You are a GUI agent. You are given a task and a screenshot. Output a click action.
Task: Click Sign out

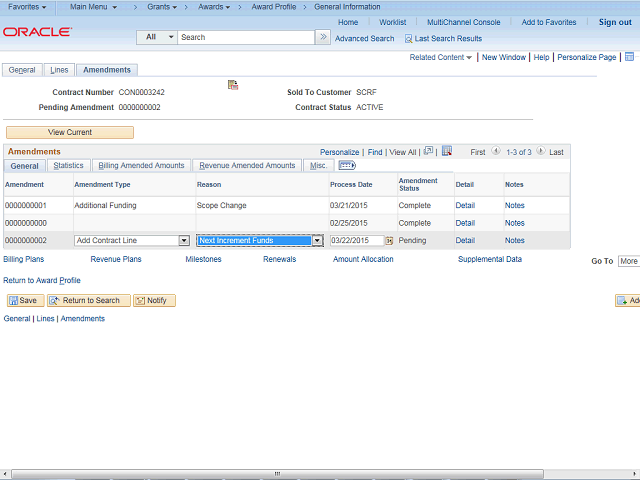point(615,22)
